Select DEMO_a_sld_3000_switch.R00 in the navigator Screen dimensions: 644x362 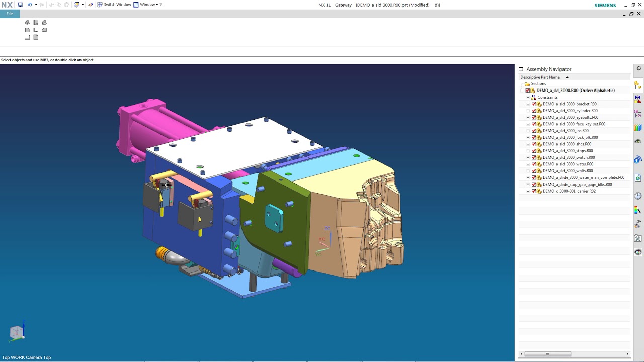tap(569, 157)
